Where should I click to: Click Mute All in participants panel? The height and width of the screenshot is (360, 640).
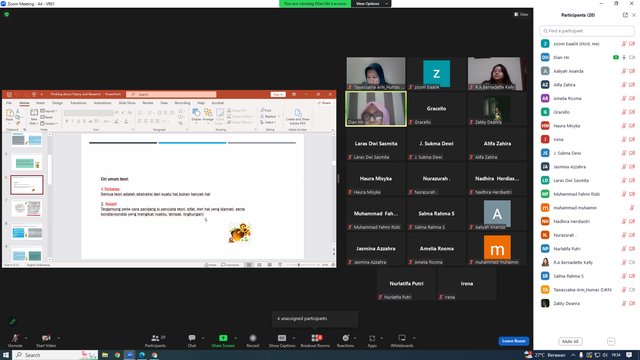click(570, 341)
